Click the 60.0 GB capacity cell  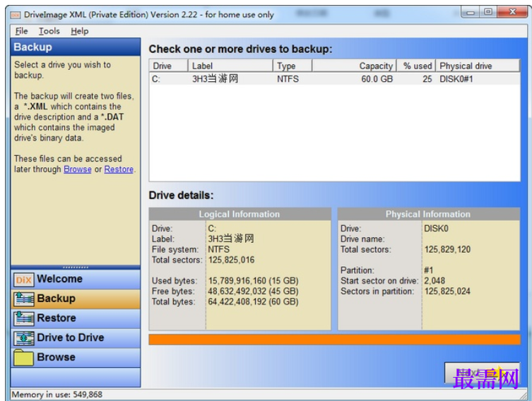377,79
